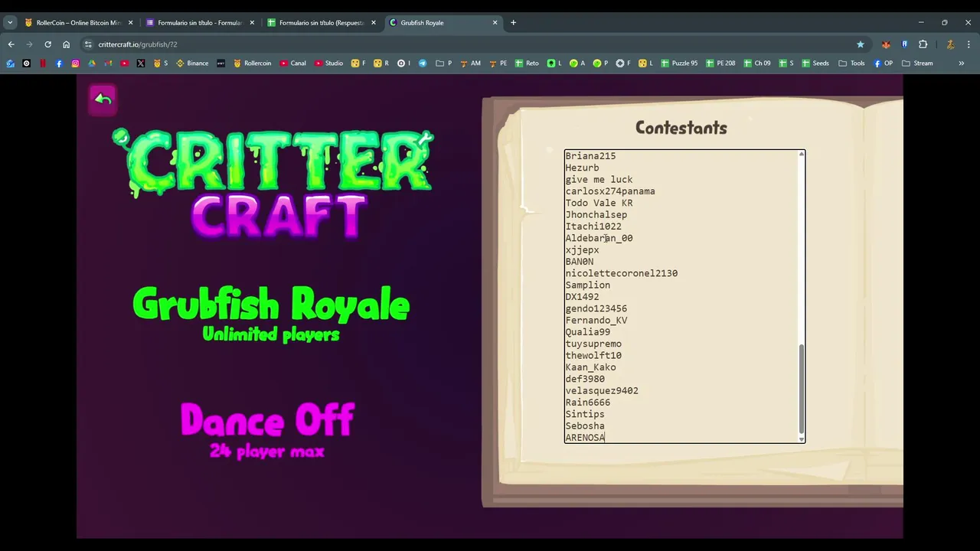
Task: Expand the Tools bookmark folder
Action: pos(851,64)
